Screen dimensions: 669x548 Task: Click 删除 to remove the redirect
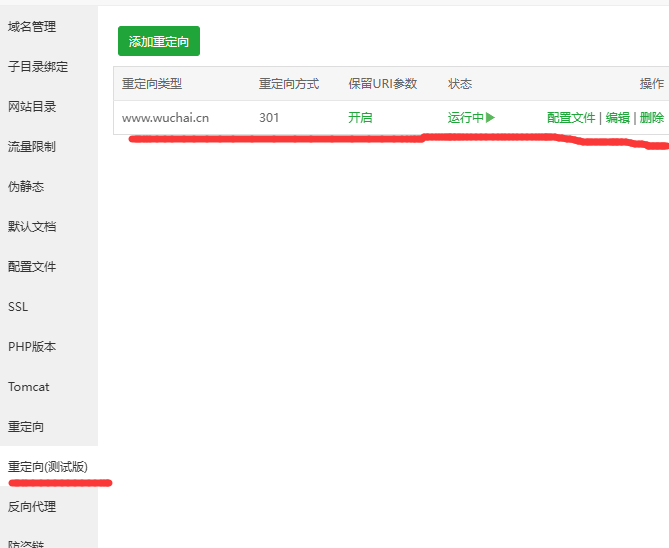(651, 118)
